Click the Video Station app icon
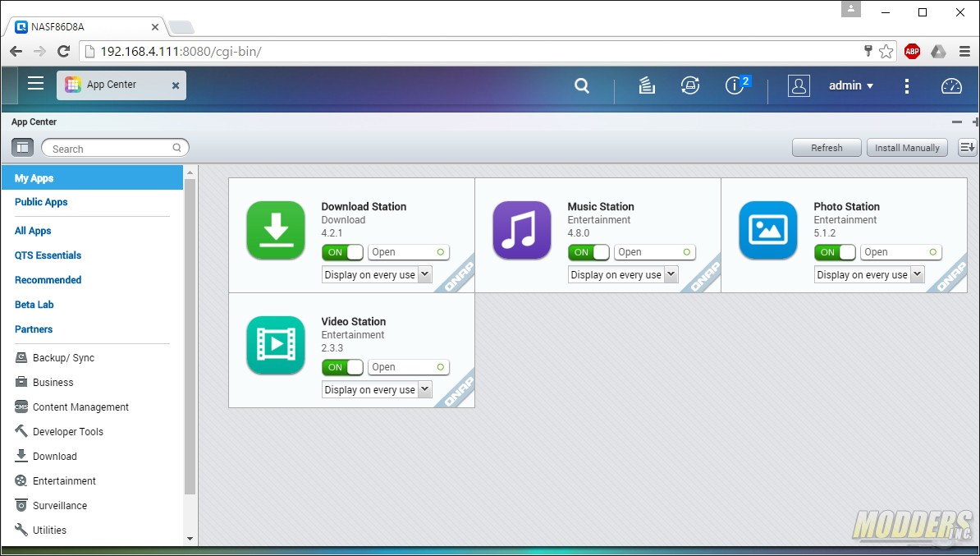Viewport: 980px width, 556px height. tap(276, 345)
